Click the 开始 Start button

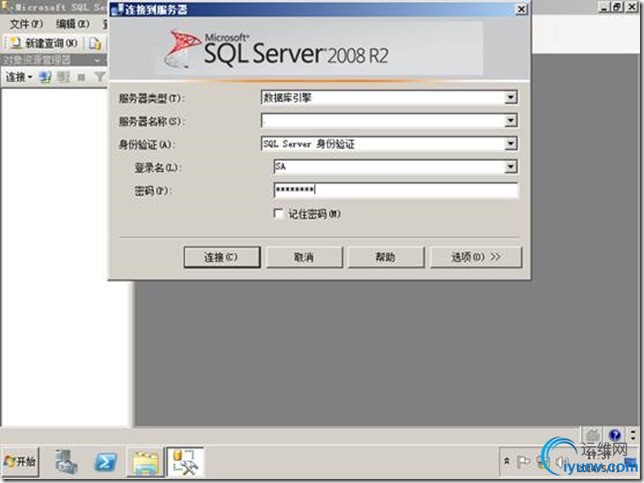click(x=20, y=462)
